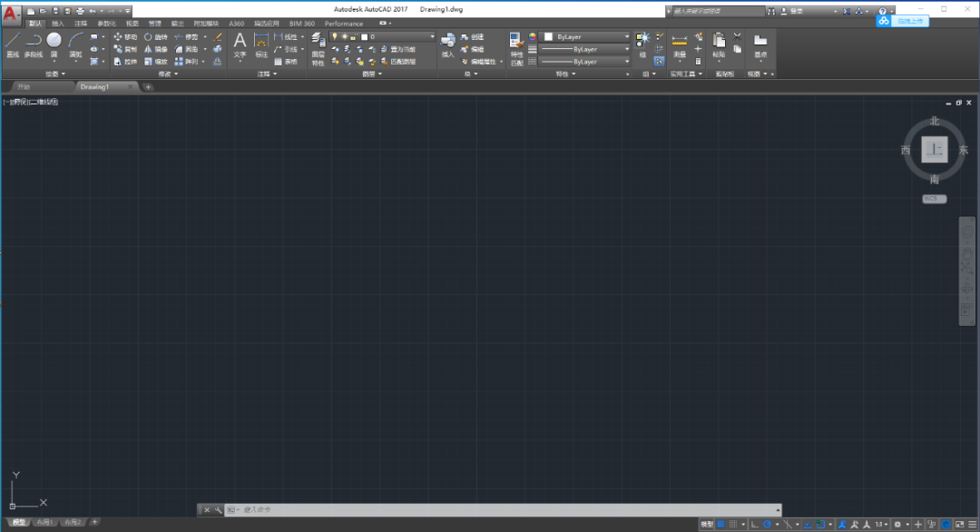The image size is (980, 532).
Task: Activate the Move (移动) command
Action: click(125, 37)
